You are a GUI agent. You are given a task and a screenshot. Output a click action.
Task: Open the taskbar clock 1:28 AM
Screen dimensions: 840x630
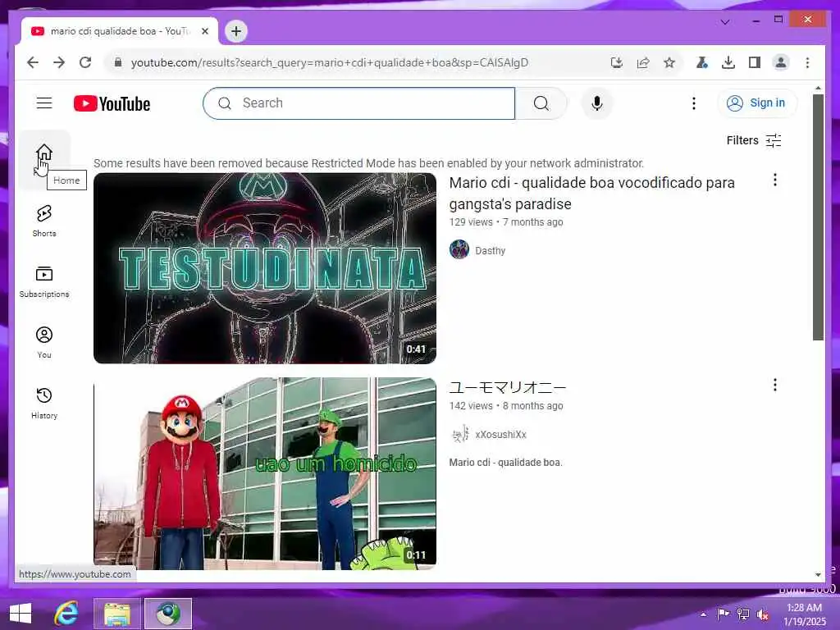point(805,614)
